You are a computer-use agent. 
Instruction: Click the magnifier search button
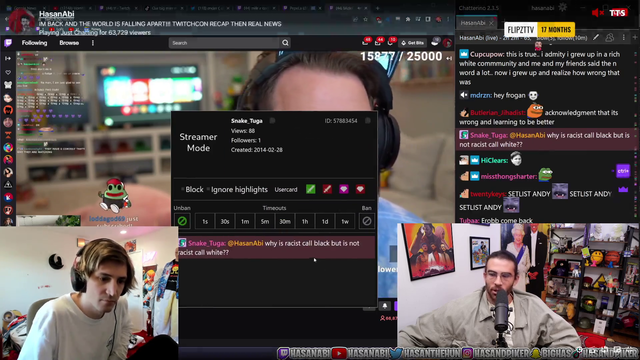point(285,43)
